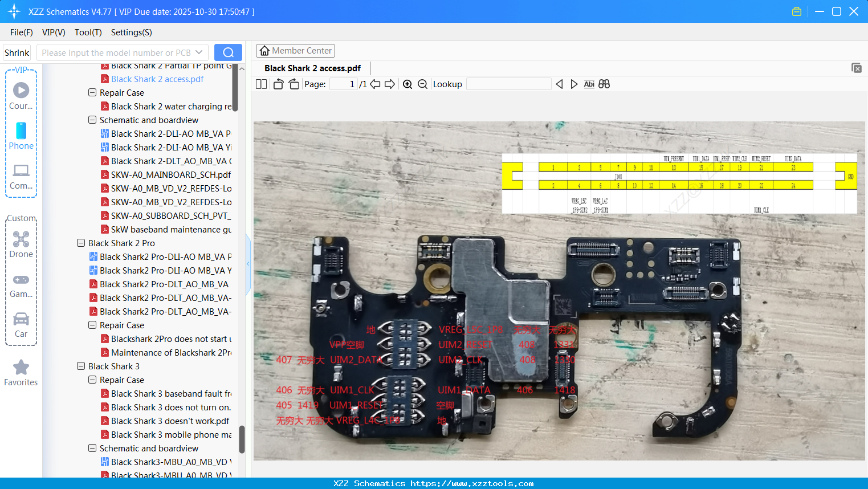Collapse Black Shark 2 Schematic and boardview folder
Screen dimensions: 868x489
pyautogui.click(x=92, y=120)
